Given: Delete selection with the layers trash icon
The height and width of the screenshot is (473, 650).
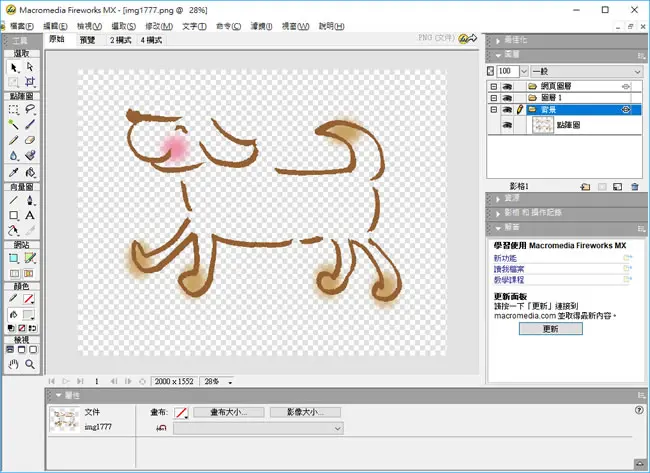Looking at the screenshot, I should click(635, 187).
